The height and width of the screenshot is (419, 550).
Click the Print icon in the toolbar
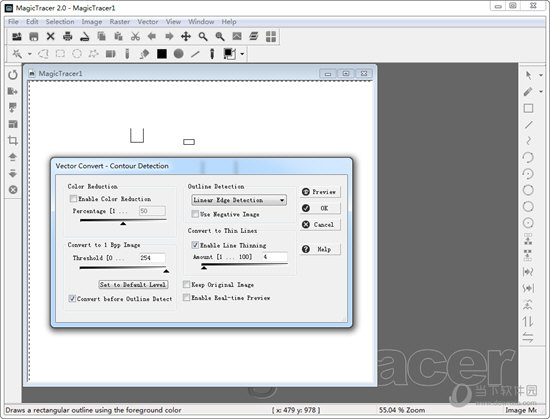pos(67,36)
